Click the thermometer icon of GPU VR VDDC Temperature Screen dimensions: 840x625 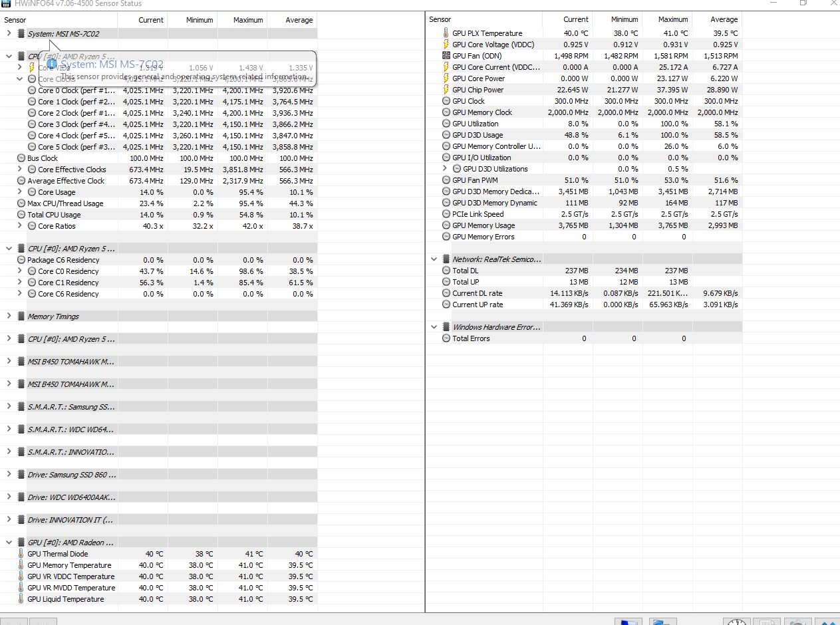click(x=21, y=576)
